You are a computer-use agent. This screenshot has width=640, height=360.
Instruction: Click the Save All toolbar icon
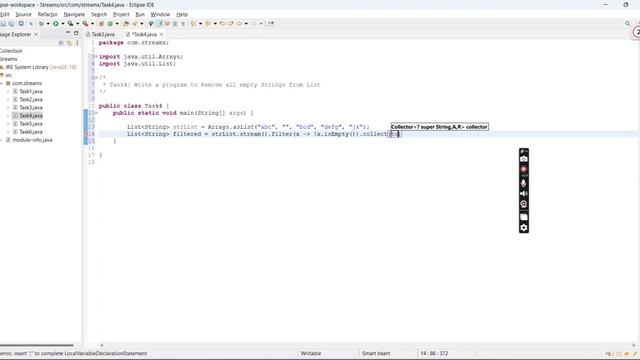click(11, 24)
